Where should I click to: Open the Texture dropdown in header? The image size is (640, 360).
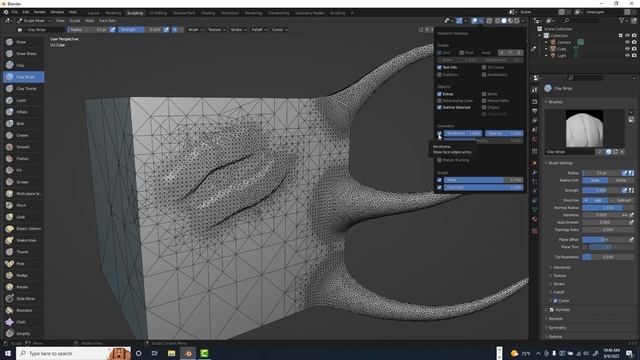(216, 30)
